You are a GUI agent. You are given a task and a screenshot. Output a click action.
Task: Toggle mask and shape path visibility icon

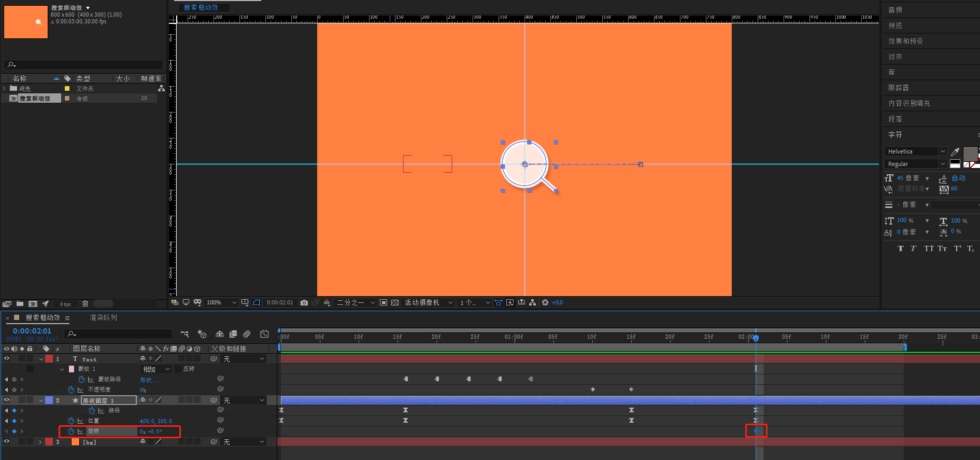coord(257,302)
